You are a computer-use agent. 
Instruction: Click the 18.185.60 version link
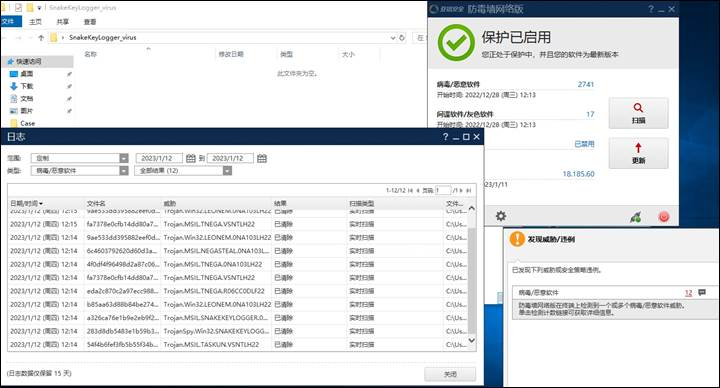click(x=579, y=174)
